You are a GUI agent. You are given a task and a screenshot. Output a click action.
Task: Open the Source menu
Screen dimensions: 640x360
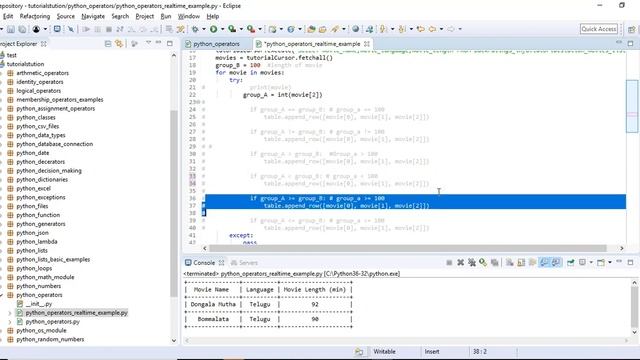pyautogui.click(x=66, y=16)
